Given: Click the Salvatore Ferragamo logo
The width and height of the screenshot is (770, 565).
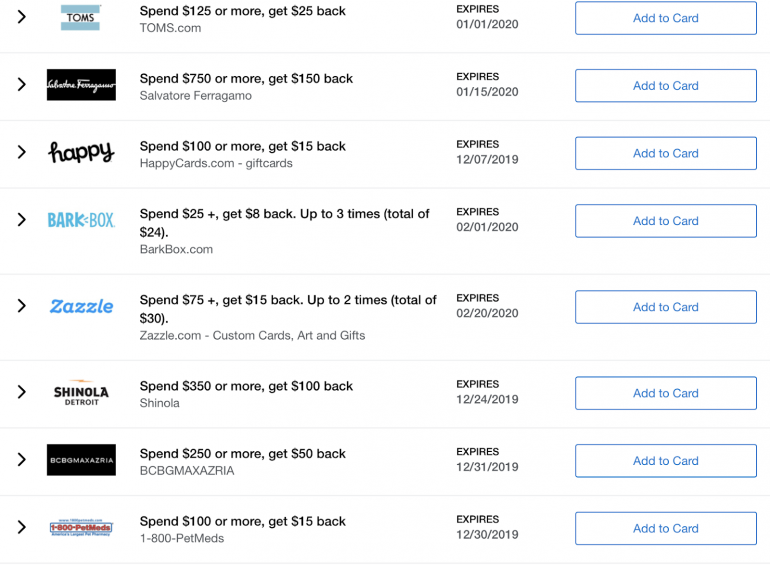Looking at the screenshot, I should pyautogui.click(x=81, y=85).
